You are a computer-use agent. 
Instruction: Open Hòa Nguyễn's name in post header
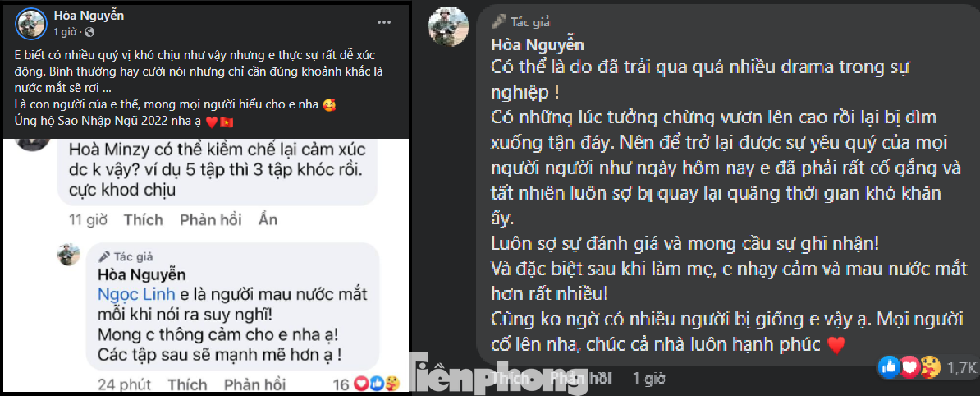click(x=89, y=15)
